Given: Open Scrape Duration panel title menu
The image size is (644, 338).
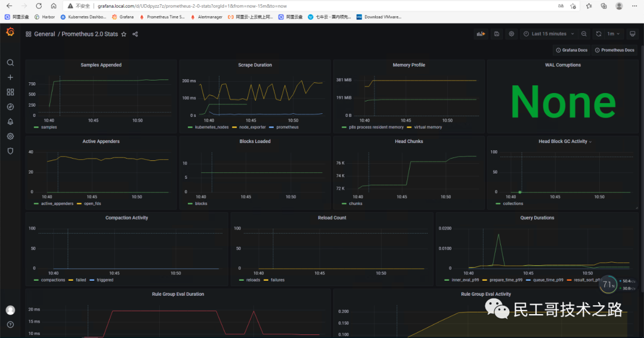Looking at the screenshot, I should tap(255, 65).
